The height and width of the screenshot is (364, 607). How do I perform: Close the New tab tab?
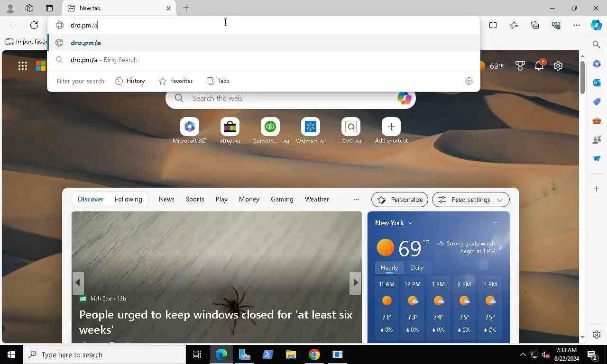168,8
